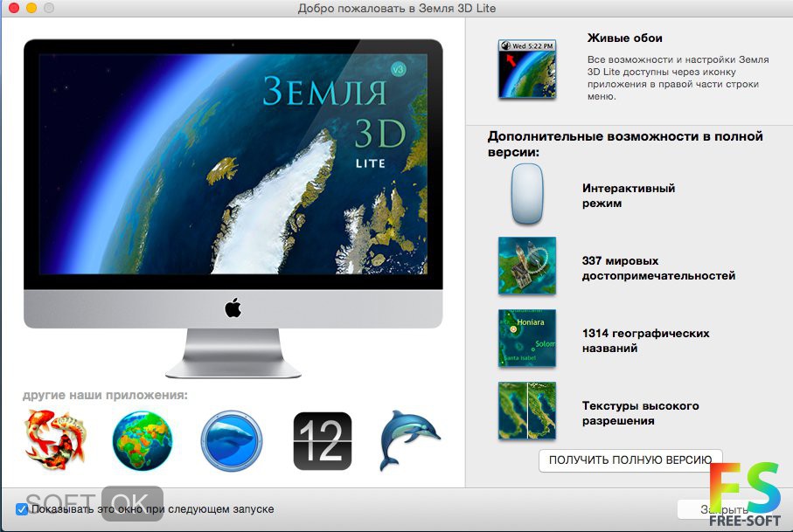Open the koi fish app icon
Screen dimensions: 793x532
point(55,440)
